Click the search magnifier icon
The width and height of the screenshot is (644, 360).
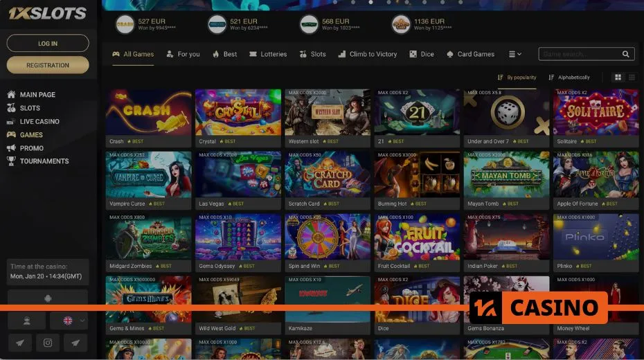pyautogui.click(x=625, y=54)
